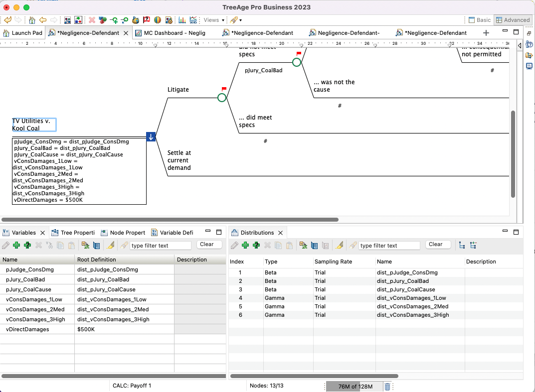
Task: Open the Launch Pad tab
Action: tap(22, 33)
